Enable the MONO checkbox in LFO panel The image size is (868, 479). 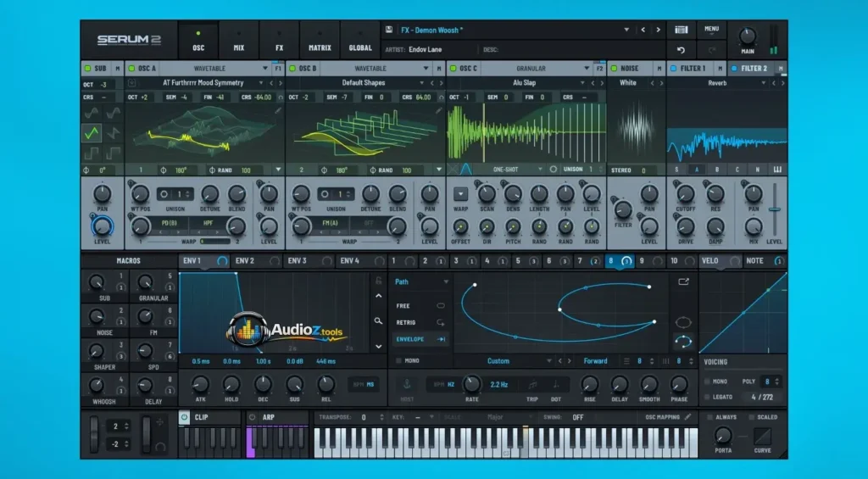click(x=398, y=360)
